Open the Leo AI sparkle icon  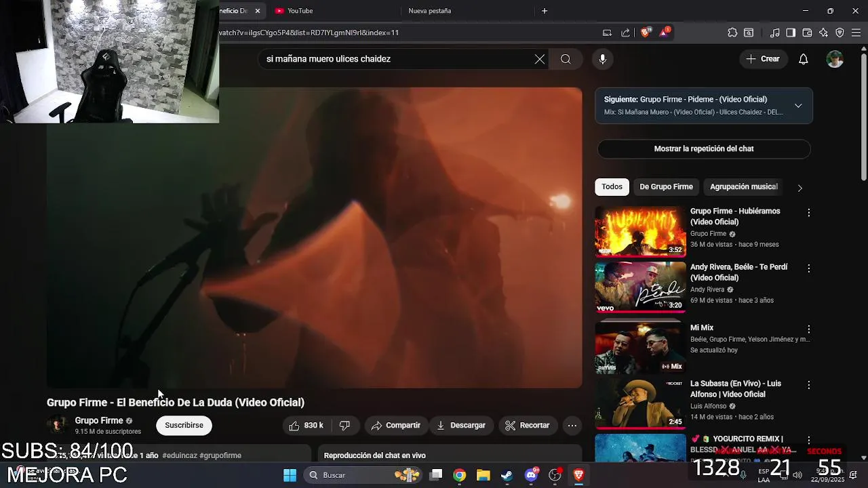tap(823, 33)
